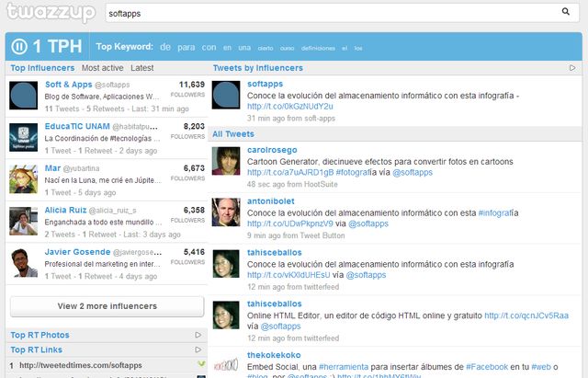Click the #Facebook hashtag
Viewport: 588px width, 378px height.
click(487, 367)
